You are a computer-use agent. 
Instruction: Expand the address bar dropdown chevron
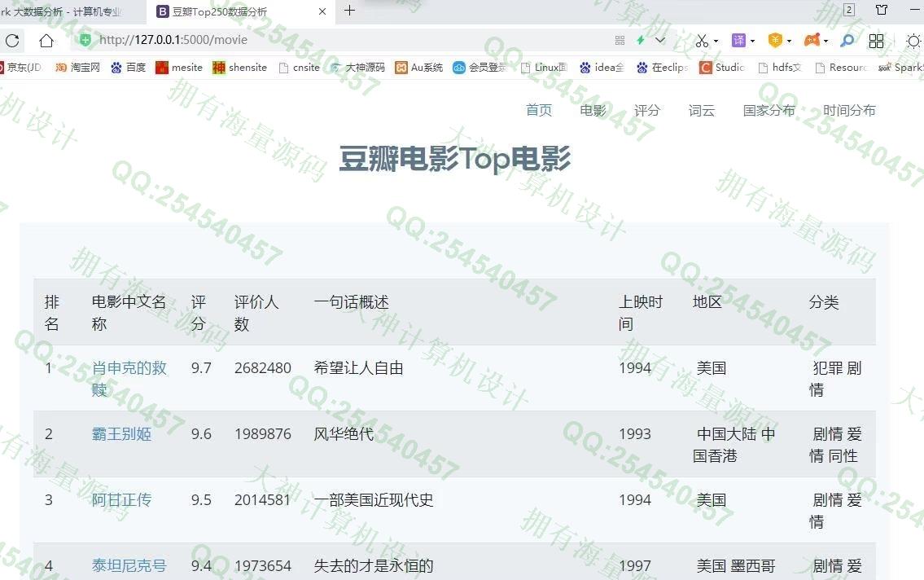(660, 40)
